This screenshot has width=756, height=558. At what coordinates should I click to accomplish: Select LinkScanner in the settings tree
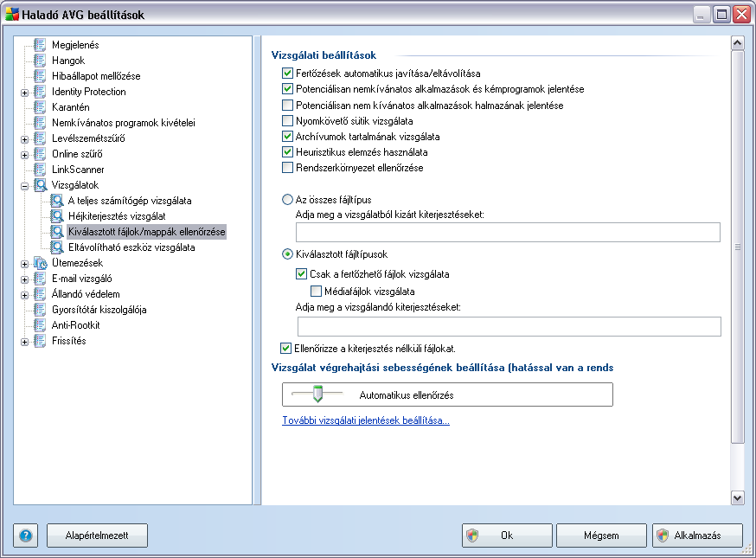[78, 170]
